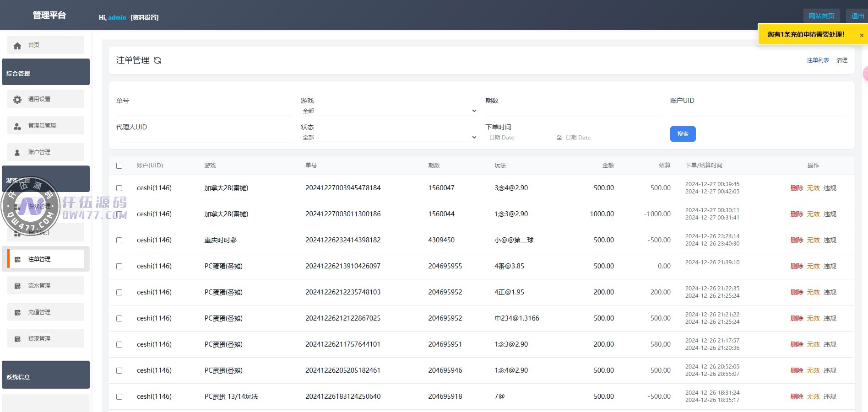Click the 流水管理 sidebar icon

point(17,286)
